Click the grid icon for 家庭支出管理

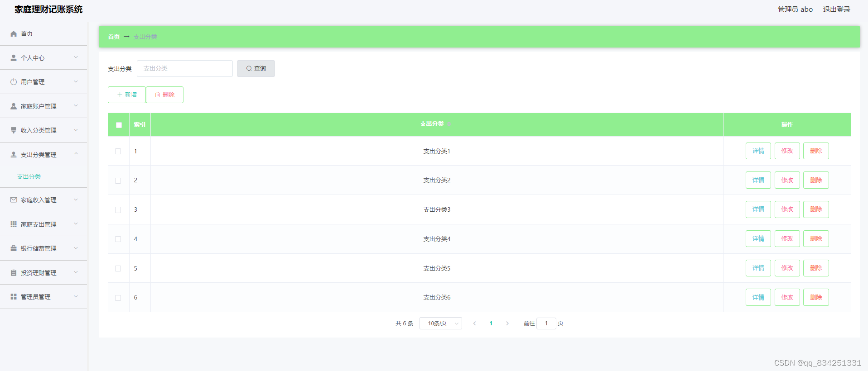coord(14,224)
